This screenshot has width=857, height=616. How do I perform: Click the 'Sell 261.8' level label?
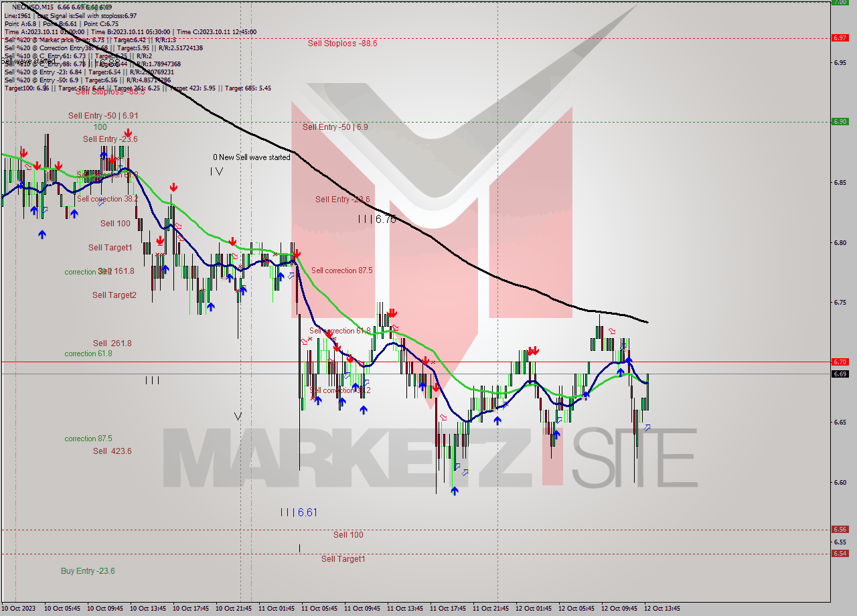pyautogui.click(x=112, y=343)
